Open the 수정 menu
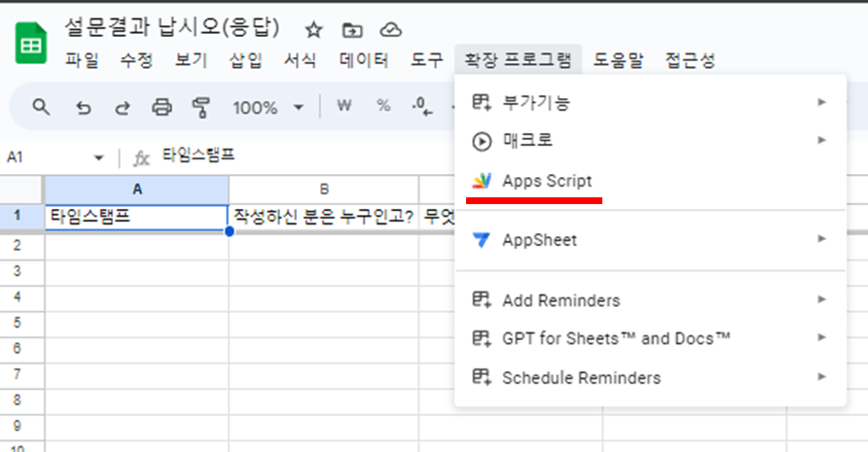 (x=136, y=59)
